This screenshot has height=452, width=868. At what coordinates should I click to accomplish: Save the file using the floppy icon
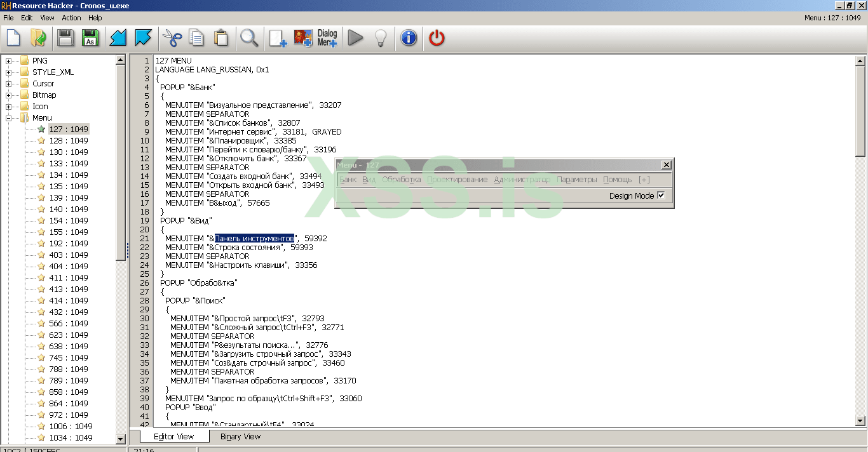point(65,38)
